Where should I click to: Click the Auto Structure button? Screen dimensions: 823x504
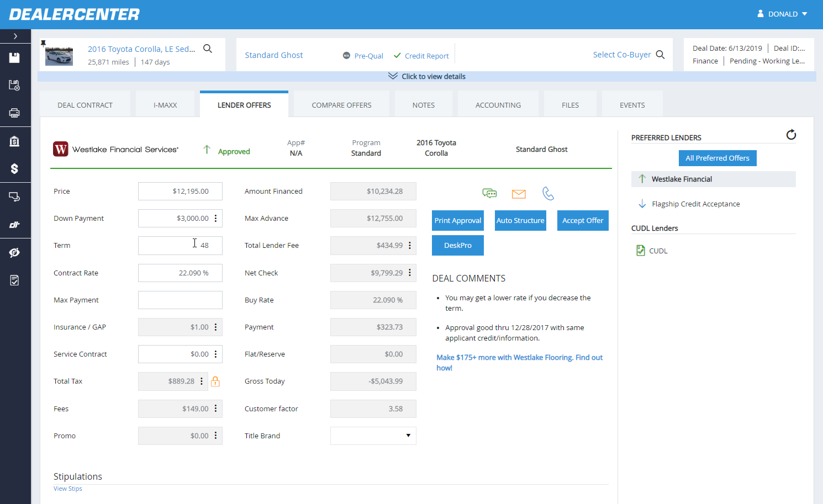pos(520,220)
